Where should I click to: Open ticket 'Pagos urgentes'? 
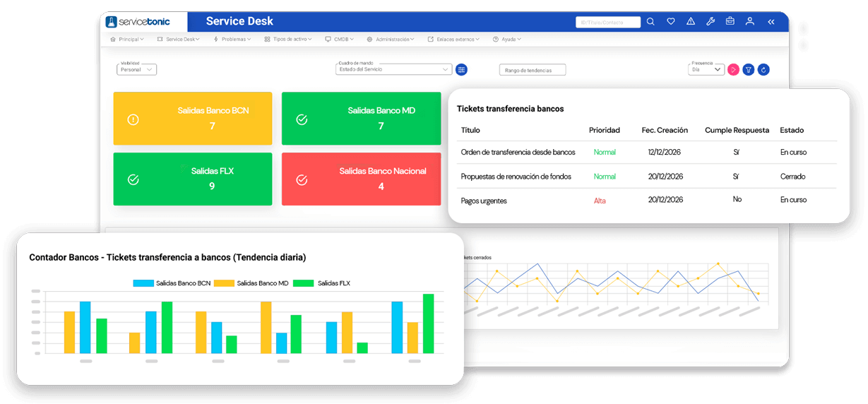(x=484, y=201)
